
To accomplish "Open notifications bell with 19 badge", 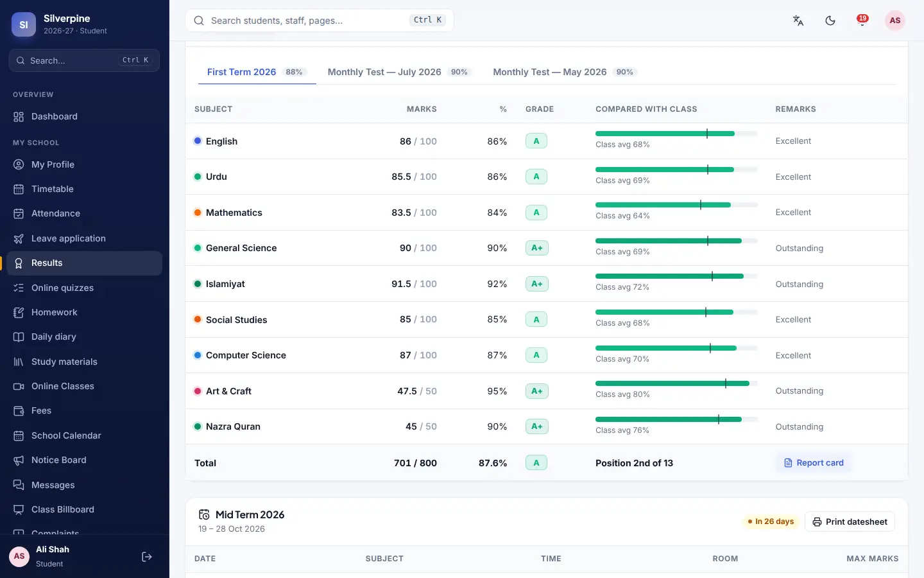I will click(862, 21).
